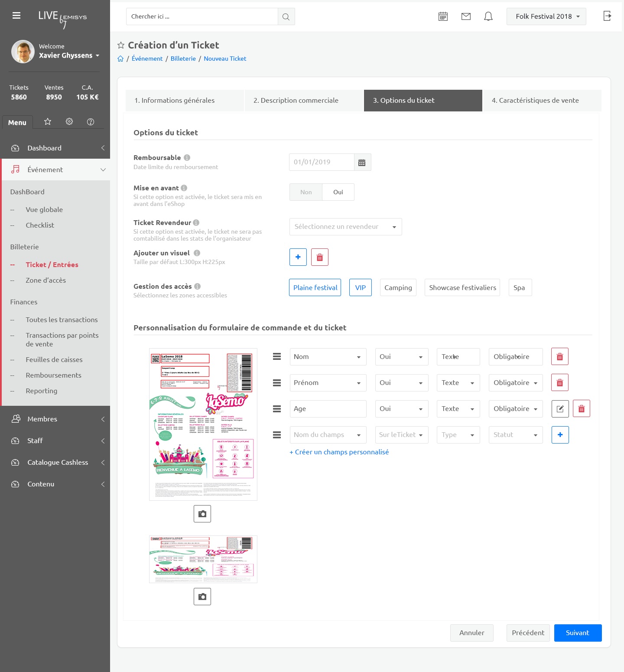Click the Suivant button
This screenshot has width=624, height=672.
[x=578, y=633]
